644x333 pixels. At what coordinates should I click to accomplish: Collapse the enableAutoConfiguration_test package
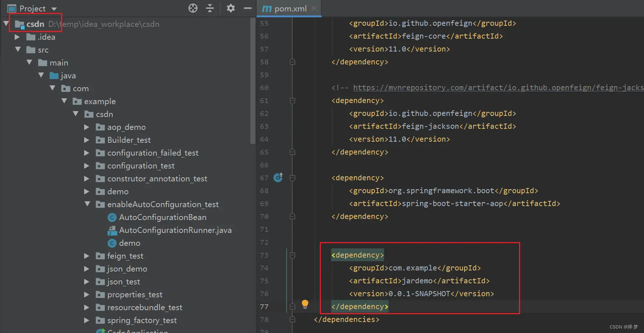click(x=87, y=204)
